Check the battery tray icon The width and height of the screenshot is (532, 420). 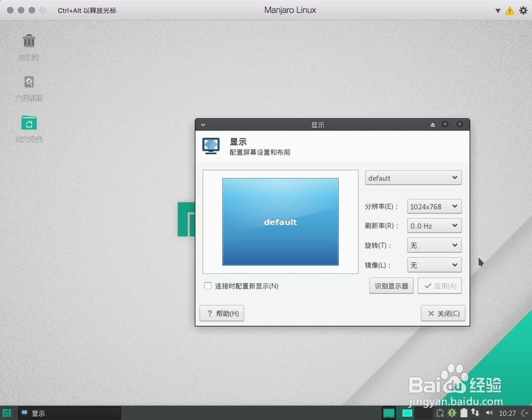pos(464,413)
